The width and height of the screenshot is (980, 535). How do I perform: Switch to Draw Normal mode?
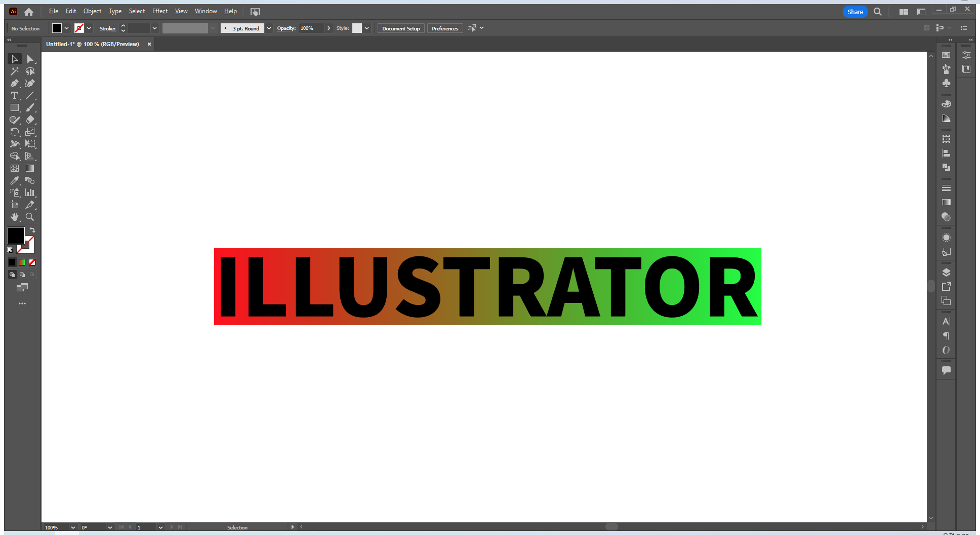(12, 275)
